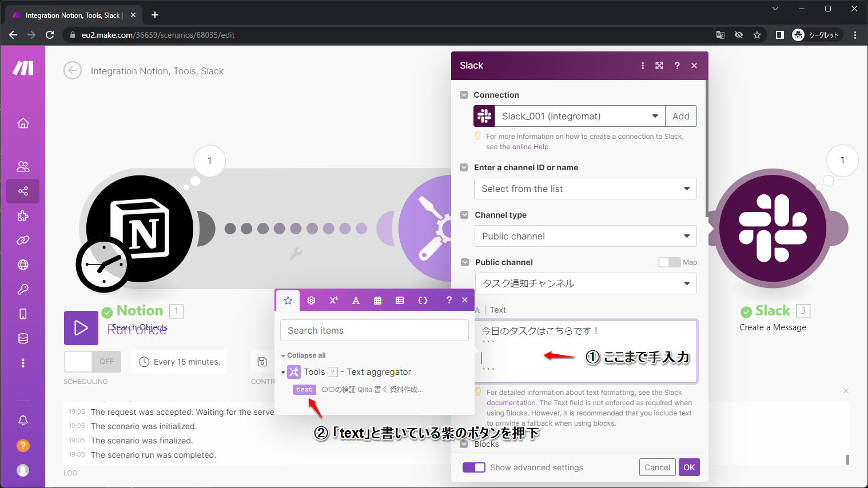Open the Slack documentation link
The image size is (868, 488).
coord(511,403)
